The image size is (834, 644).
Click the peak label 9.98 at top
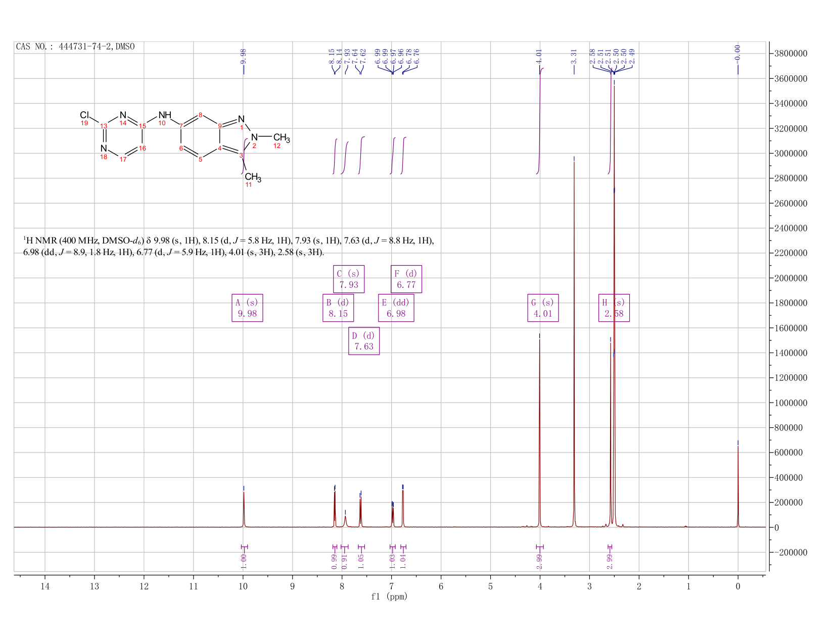coord(244,56)
